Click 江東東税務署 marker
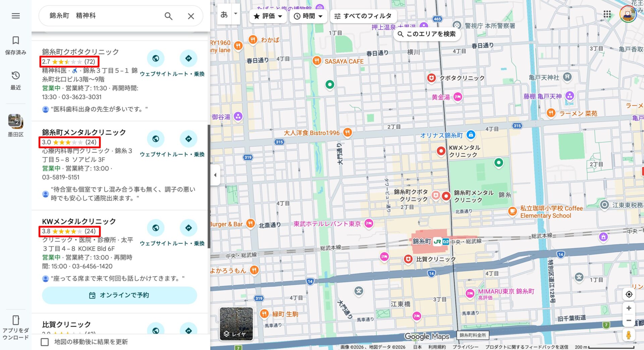The height and width of the screenshot is (350, 644). (604, 205)
